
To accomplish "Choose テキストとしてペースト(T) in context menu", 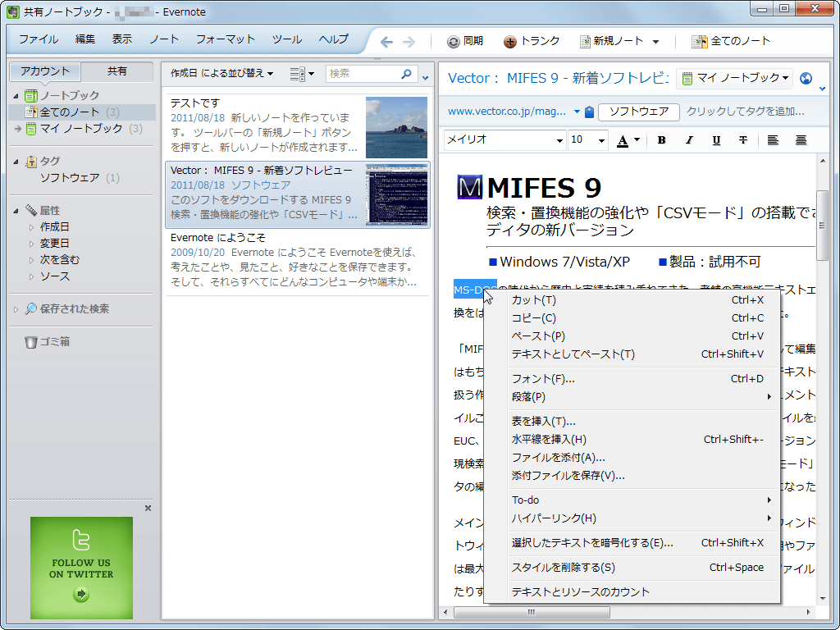I will (x=632, y=354).
